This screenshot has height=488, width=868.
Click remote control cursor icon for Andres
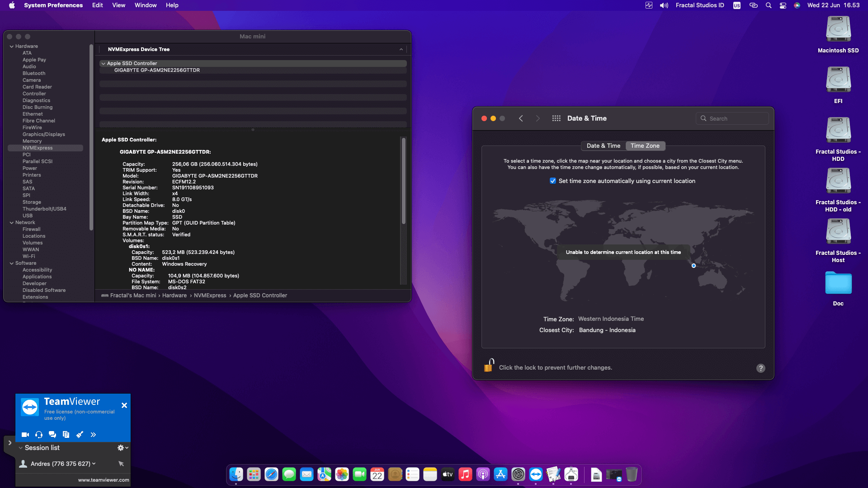click(x=121, y=464)
